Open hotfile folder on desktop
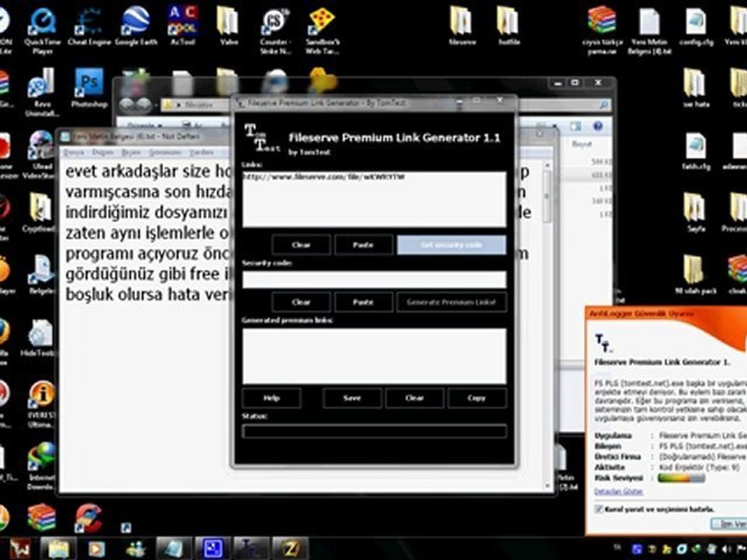 (x=508, y=26)
